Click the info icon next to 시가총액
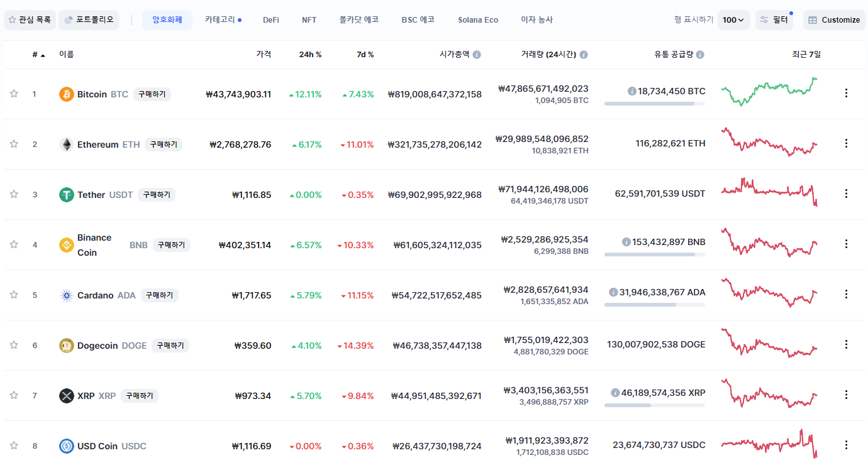This screenshot has width=868, height=470. (477, 55)
